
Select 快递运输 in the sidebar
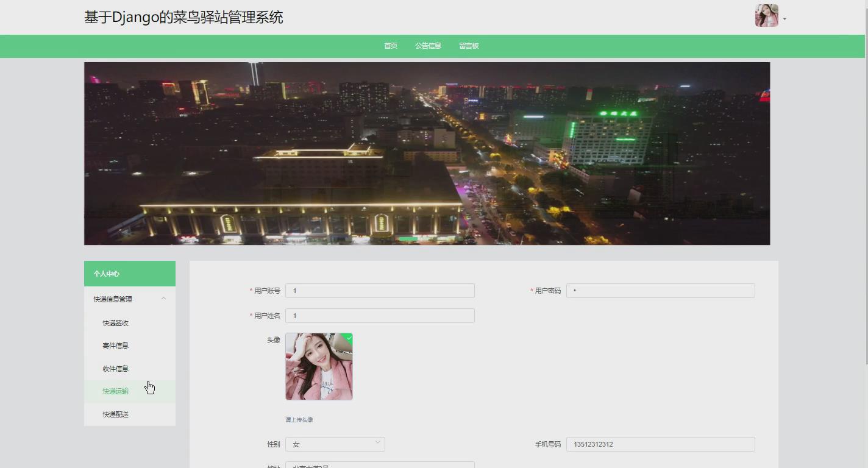[115, 391]
